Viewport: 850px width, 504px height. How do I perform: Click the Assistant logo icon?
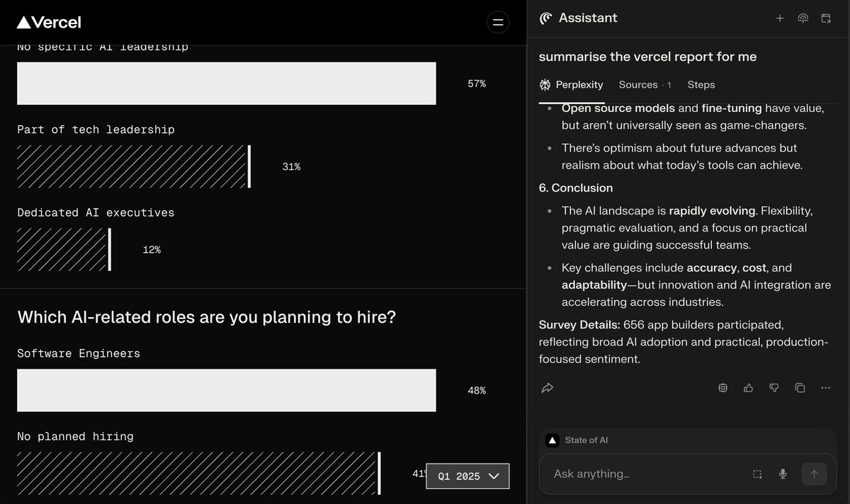point(545,18)
